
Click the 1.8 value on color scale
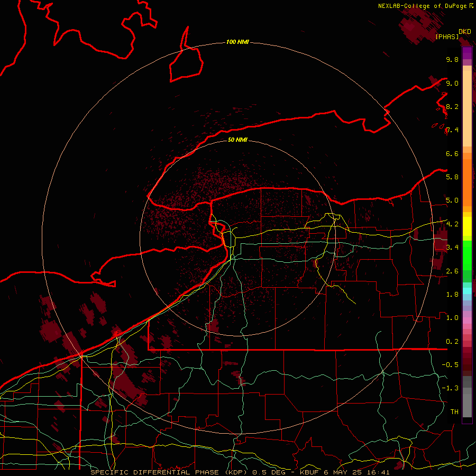click(x=452, y=294)
